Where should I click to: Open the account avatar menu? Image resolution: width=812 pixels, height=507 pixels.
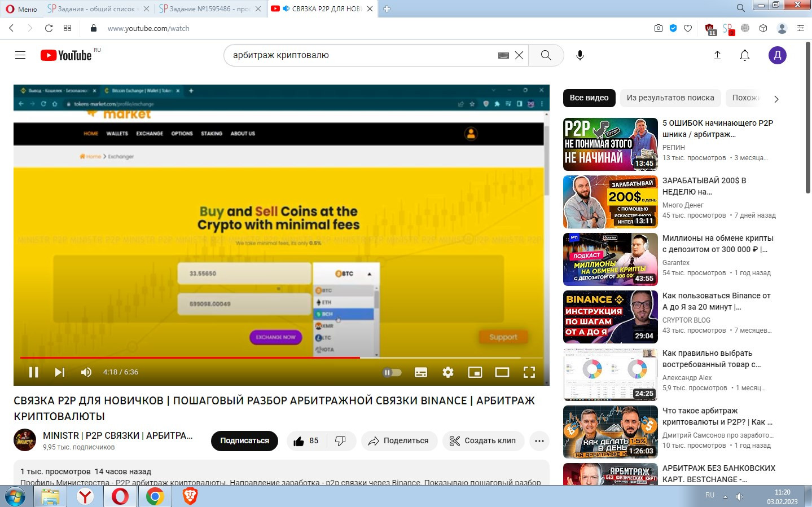pyautogui.click(x=778, y=55)
